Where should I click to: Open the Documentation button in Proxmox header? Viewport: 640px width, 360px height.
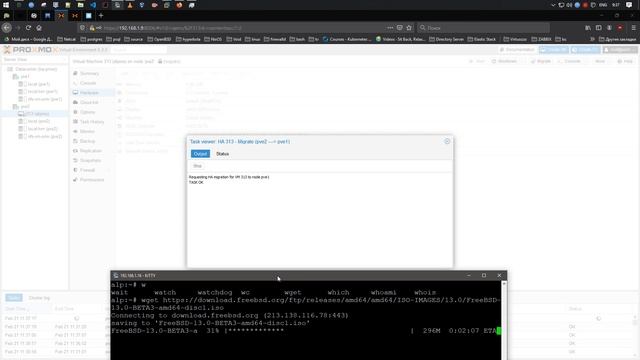tap(518, 49)
